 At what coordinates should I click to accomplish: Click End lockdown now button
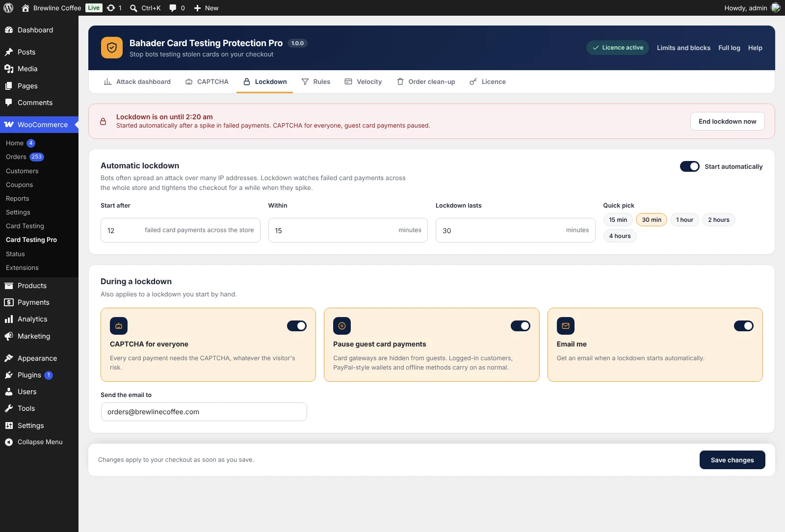click(728, 122)
